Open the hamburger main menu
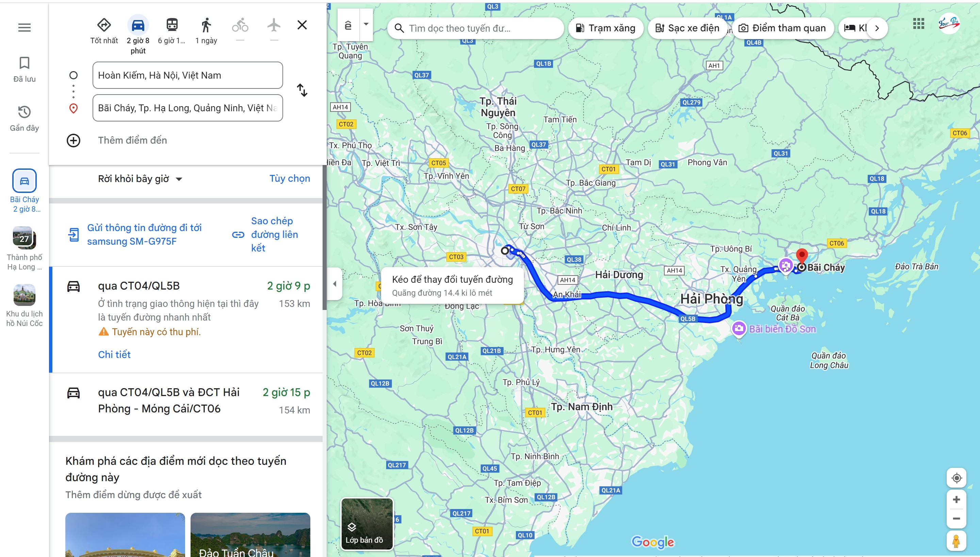 pyautogui.click(x=24, y=28)
